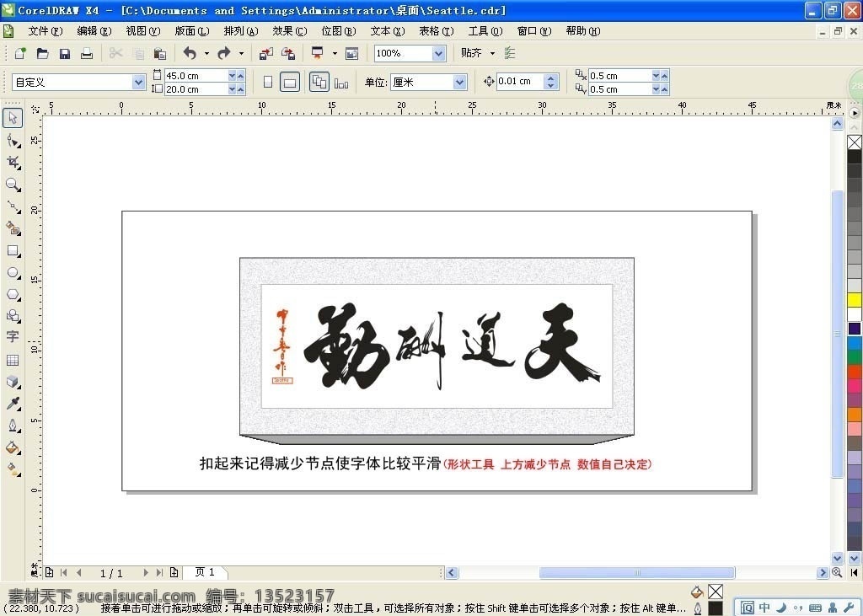
Task: Select the Pick tool in toolbox
Action: 13,118
